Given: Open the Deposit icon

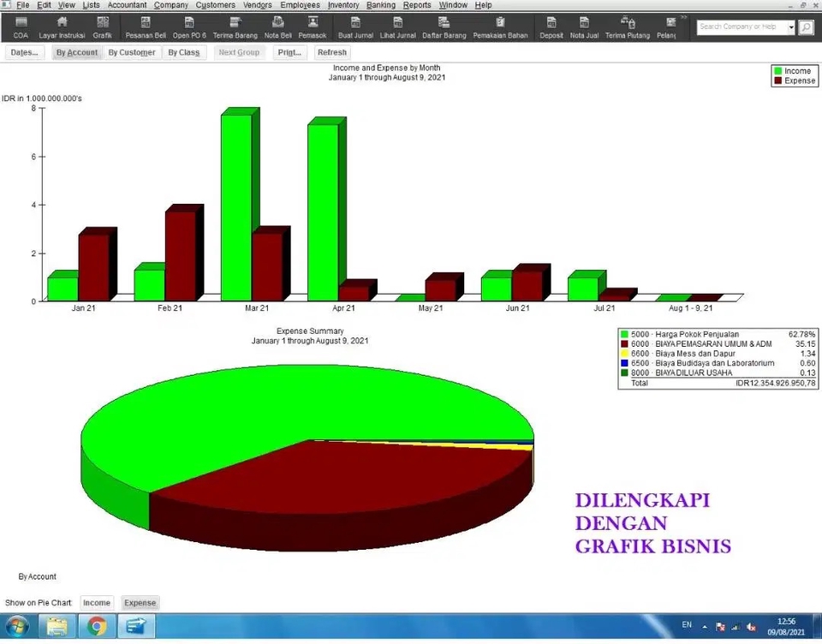Looking at the screenshot, I should 551,26.
